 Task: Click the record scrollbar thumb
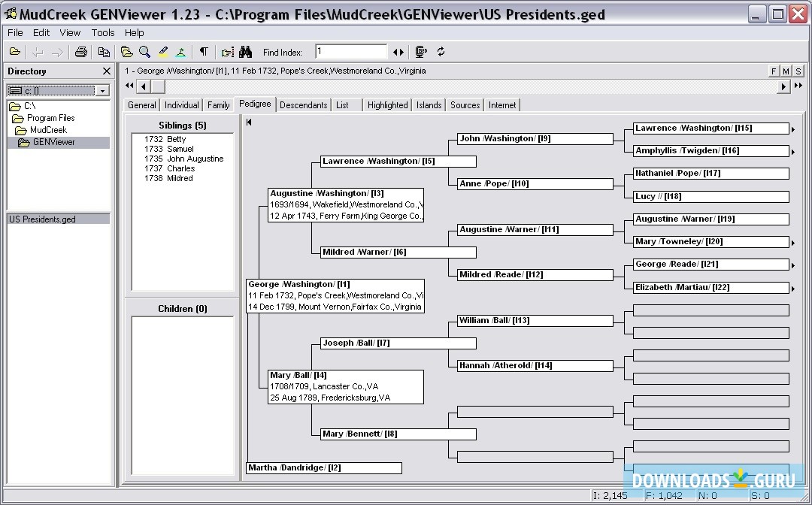[x=157, y=86]
